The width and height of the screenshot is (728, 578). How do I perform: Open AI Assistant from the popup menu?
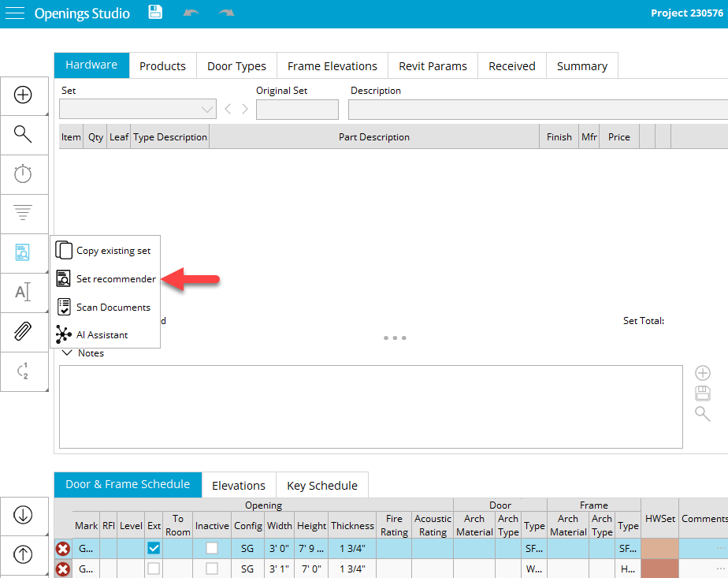[x=106, y=335]
